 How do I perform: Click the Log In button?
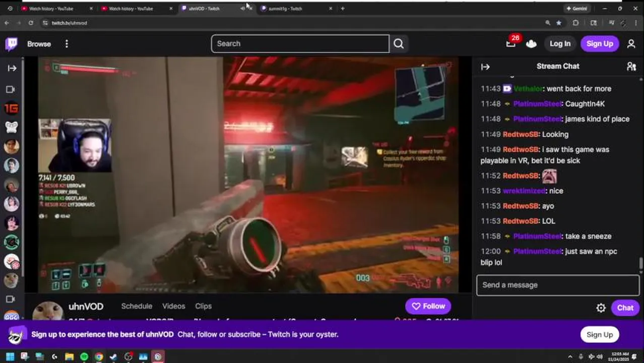coord(560,44)
